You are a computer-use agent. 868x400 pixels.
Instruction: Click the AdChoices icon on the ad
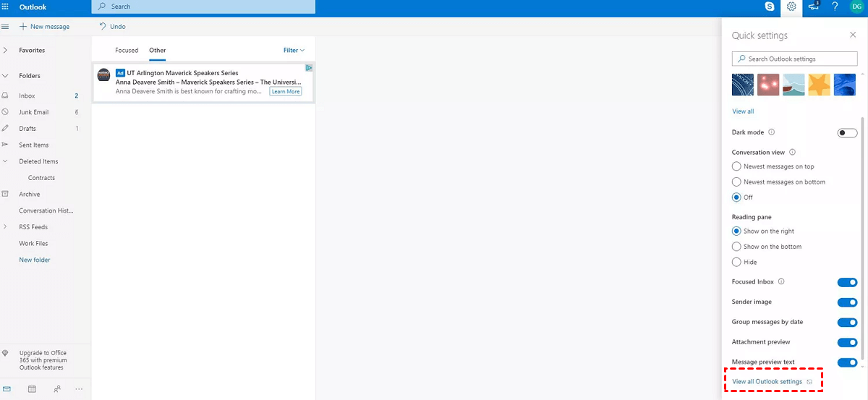[309, 68]
